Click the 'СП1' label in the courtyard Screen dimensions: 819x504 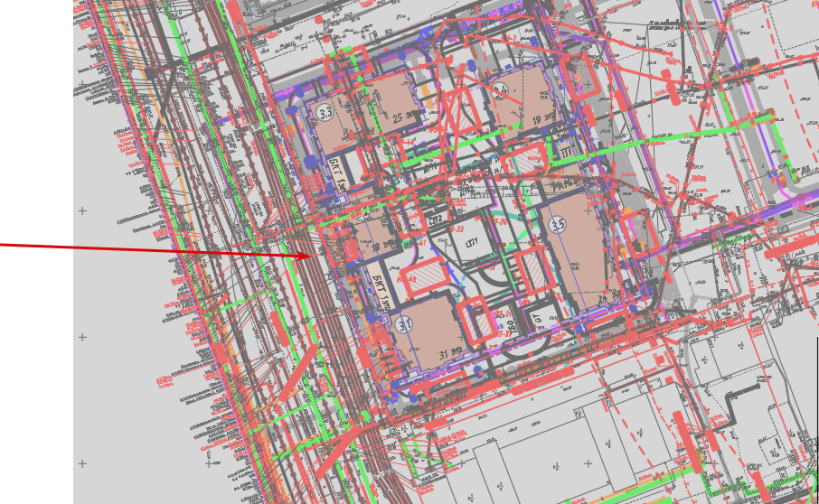[472, 242]
